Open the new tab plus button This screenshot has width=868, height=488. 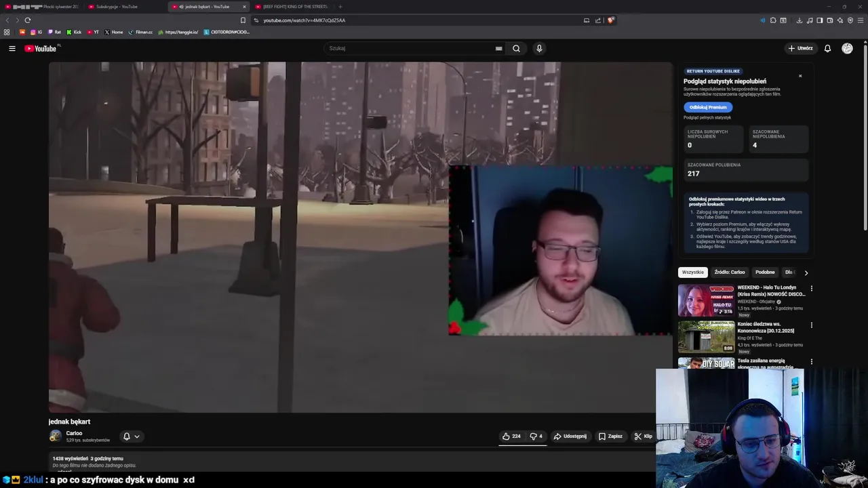click(x=340, y=7)
